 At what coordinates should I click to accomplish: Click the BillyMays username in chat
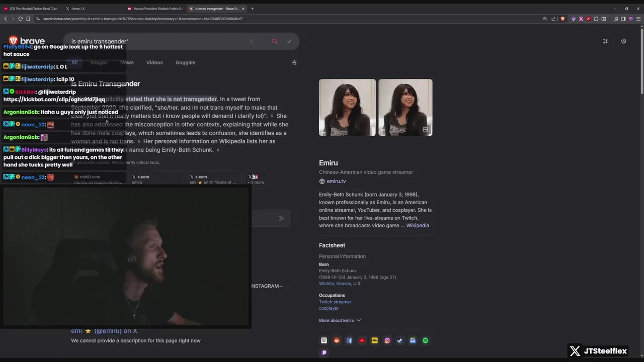point(34,150)
